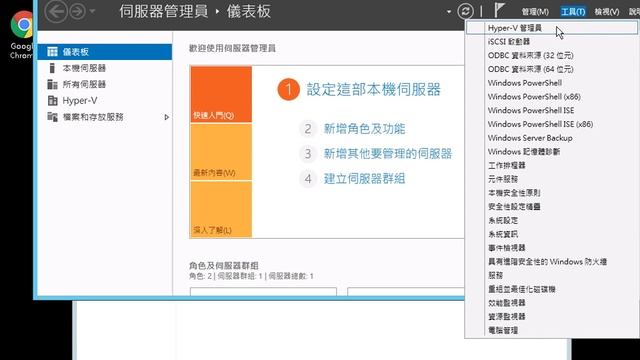The height and width of the screenshot is (360, 640).
Task: Click the orange step 1 circle
Action: [x=289, y=89]
